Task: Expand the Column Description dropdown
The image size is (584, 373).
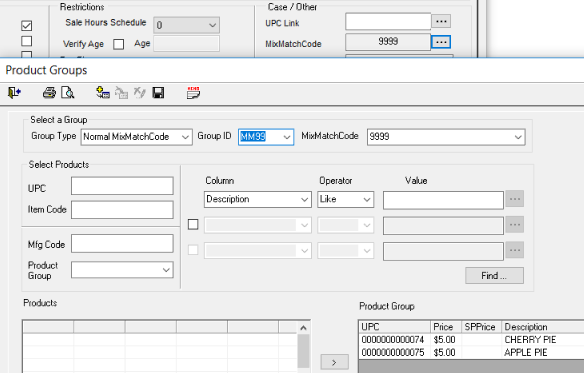Action: [x=258, y=199]
